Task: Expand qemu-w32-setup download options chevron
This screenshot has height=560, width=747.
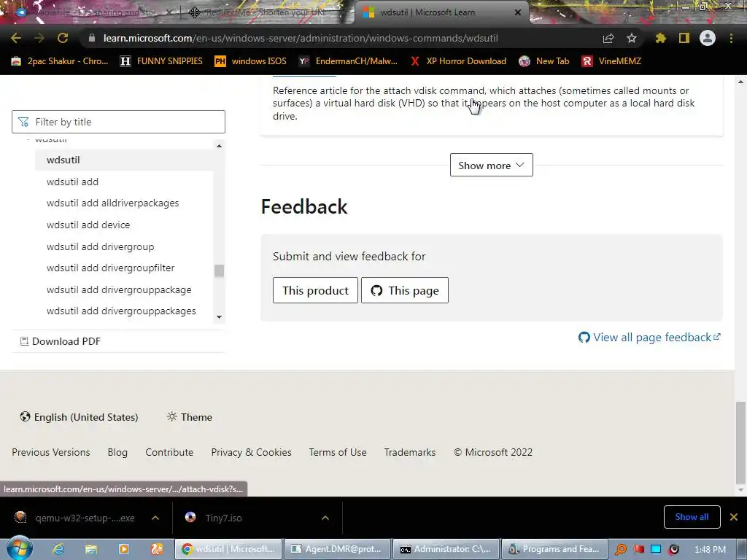Action: click(155, 518)
